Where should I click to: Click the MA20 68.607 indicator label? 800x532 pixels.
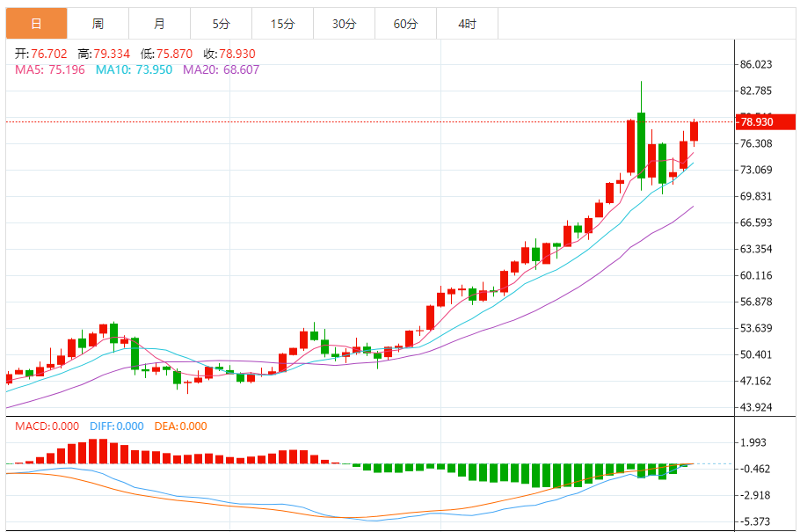coord(221,69)
